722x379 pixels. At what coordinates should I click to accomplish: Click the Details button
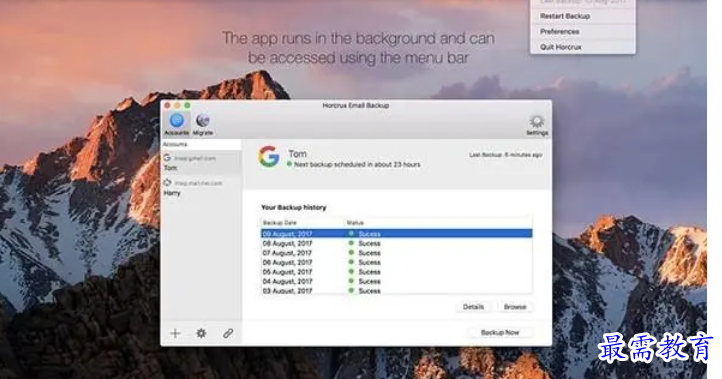(473, 307)
